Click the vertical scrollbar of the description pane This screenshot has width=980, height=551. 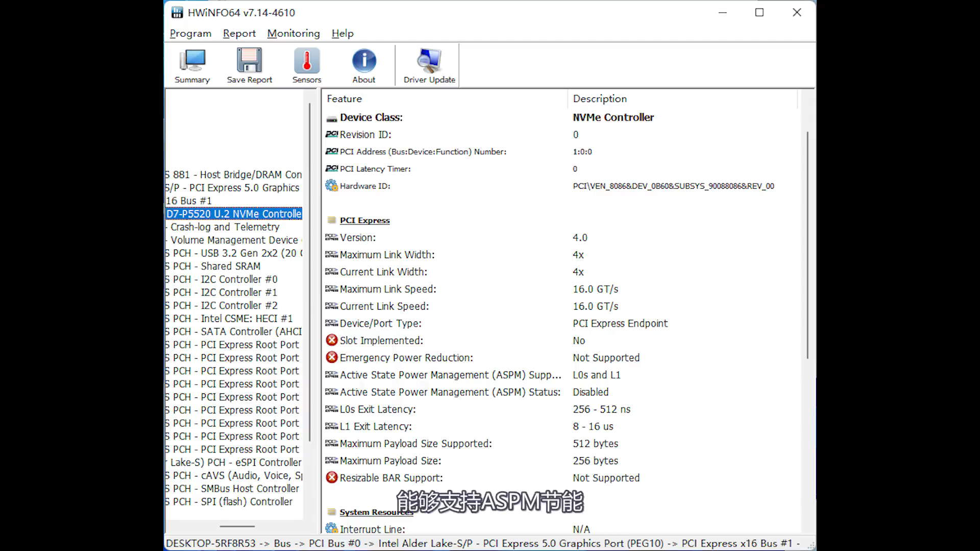tap(808, 245)
